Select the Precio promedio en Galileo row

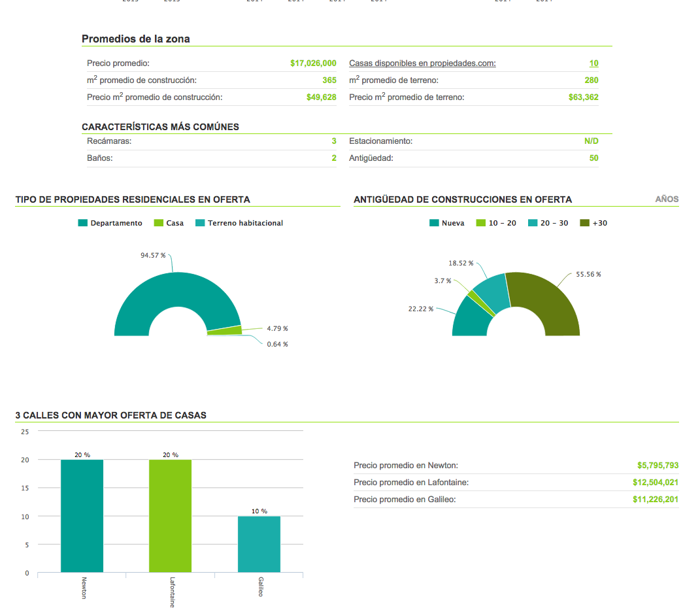point(405,500)
